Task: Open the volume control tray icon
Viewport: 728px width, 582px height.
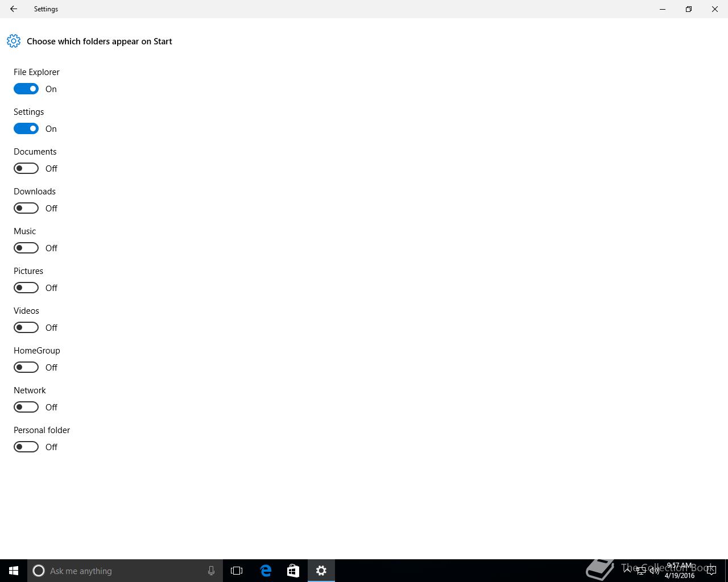Action: pos(655,571)
